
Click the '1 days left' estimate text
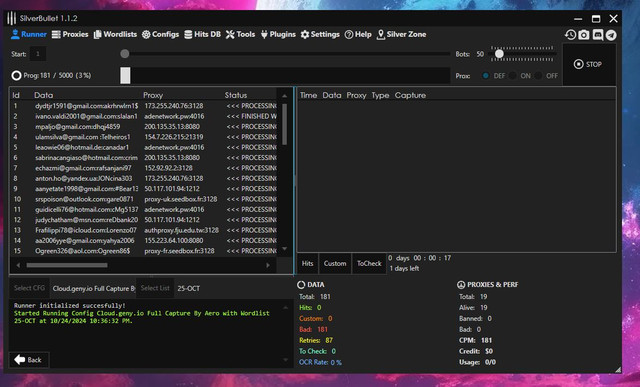404,268
